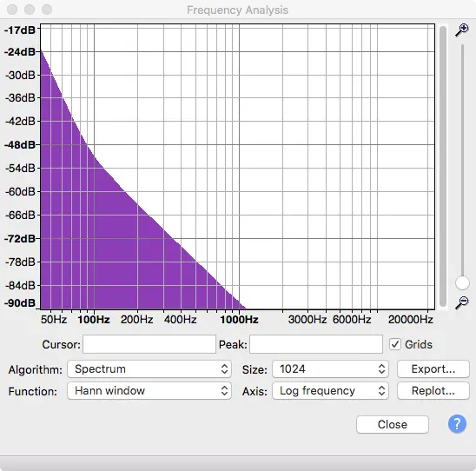
Task: Click inside the Peak readout field
Action: click(316, 344)
